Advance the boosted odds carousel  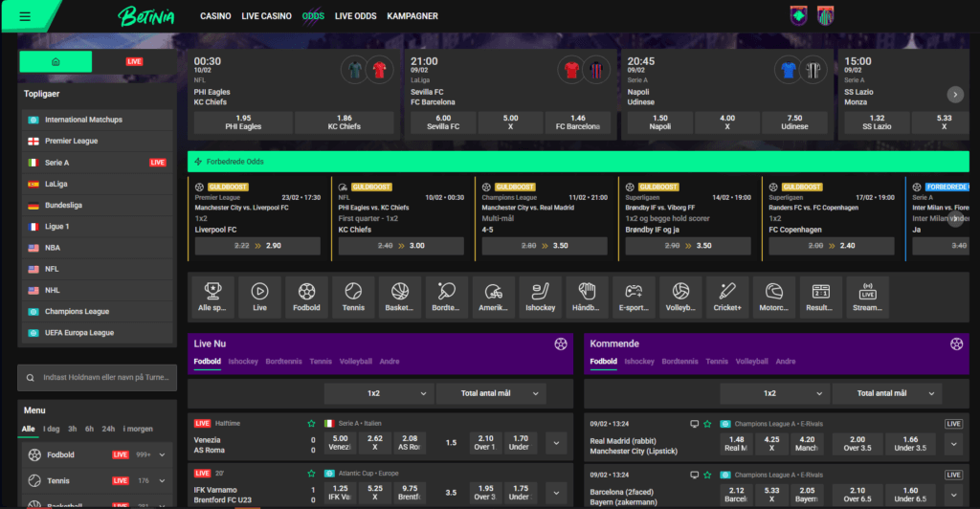click(x=955, y=218)
